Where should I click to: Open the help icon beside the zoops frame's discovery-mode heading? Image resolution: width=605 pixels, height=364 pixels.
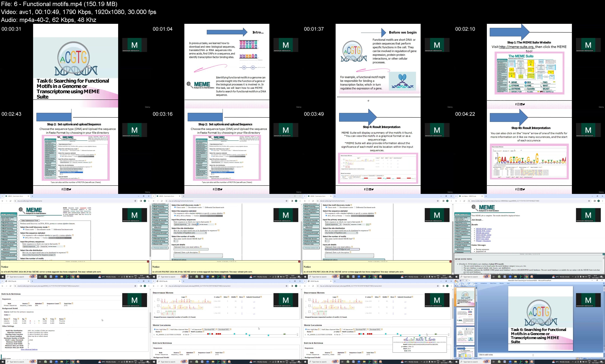49,227
